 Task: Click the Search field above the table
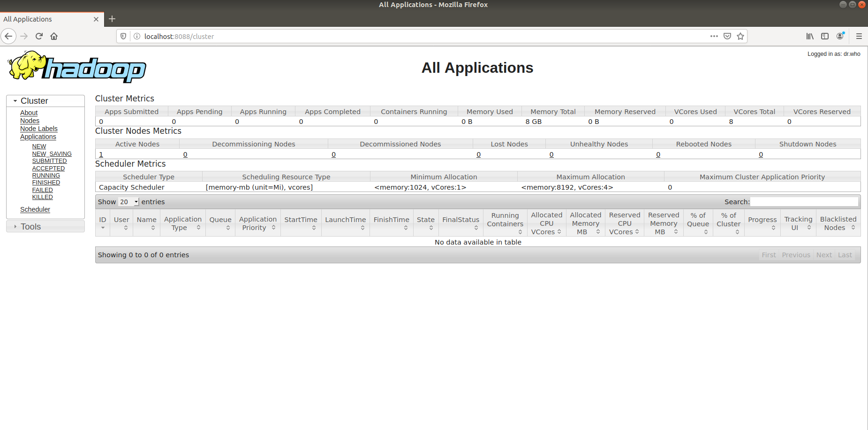coord(804,202)
